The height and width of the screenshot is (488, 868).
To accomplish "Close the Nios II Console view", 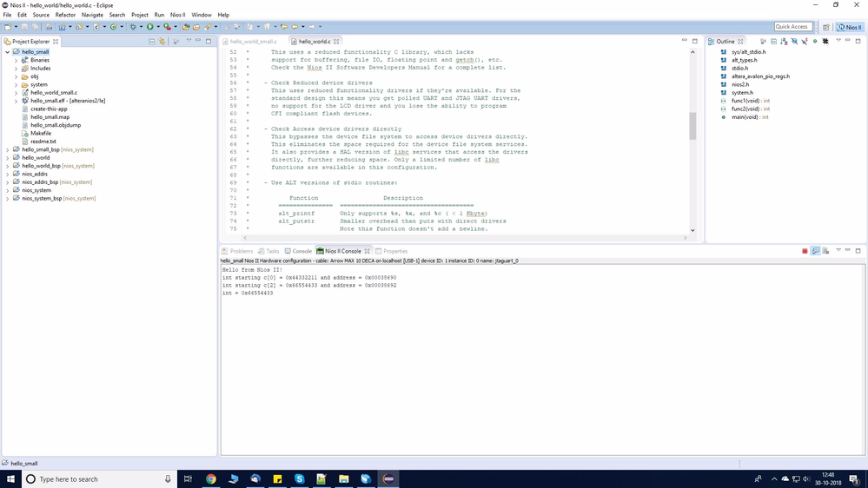I will click(x=367, y=251).
